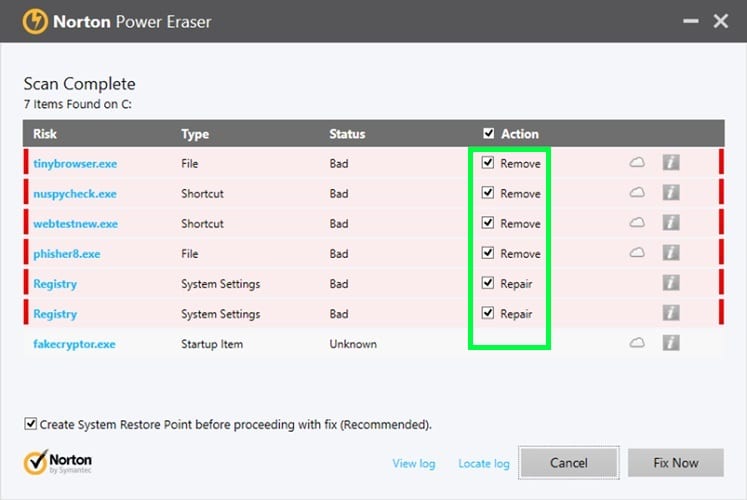Image resolution: width=747 pixels, height=500 pixels.
Task: Uncheck Remove for webtestnew.exe
Action: point(487,223)
